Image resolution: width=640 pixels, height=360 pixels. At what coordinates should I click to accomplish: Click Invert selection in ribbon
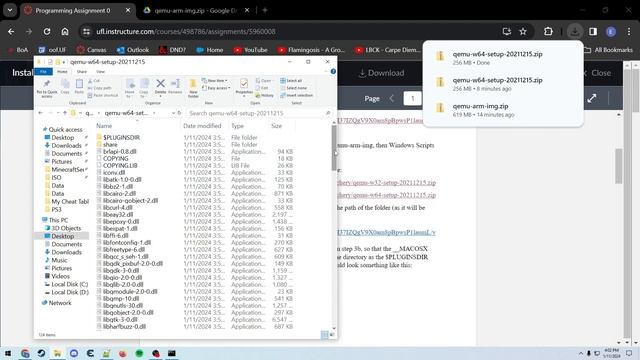(296, 96)
